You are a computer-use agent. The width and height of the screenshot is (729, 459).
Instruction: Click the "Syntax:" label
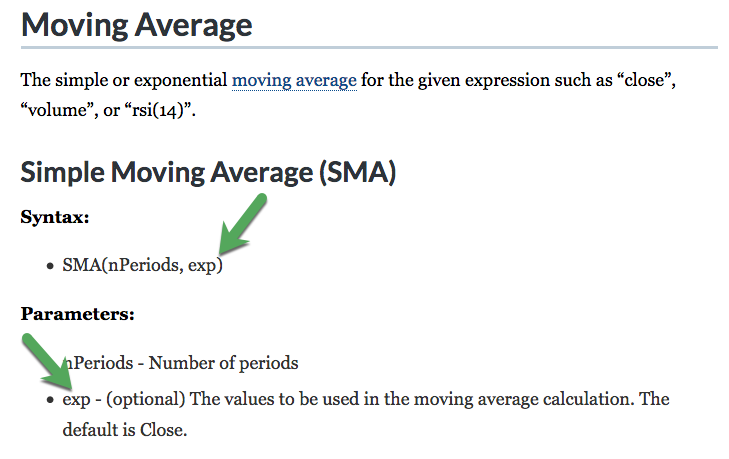[x=57, y=217]
